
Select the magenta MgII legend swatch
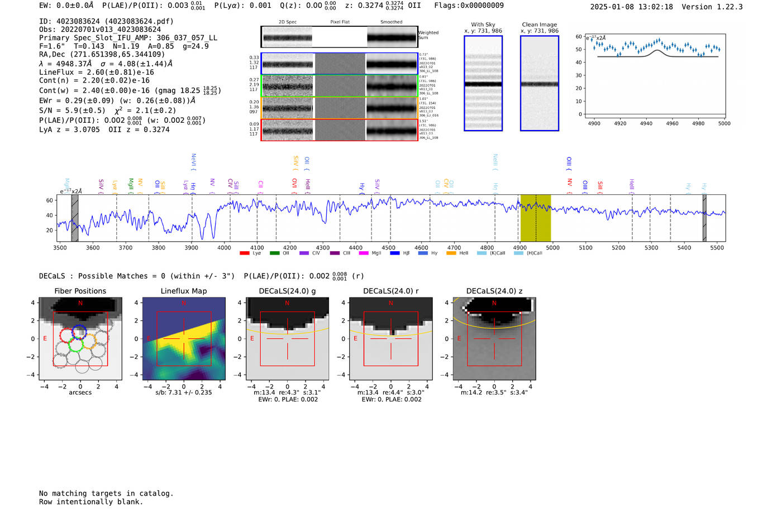(364, 253)
